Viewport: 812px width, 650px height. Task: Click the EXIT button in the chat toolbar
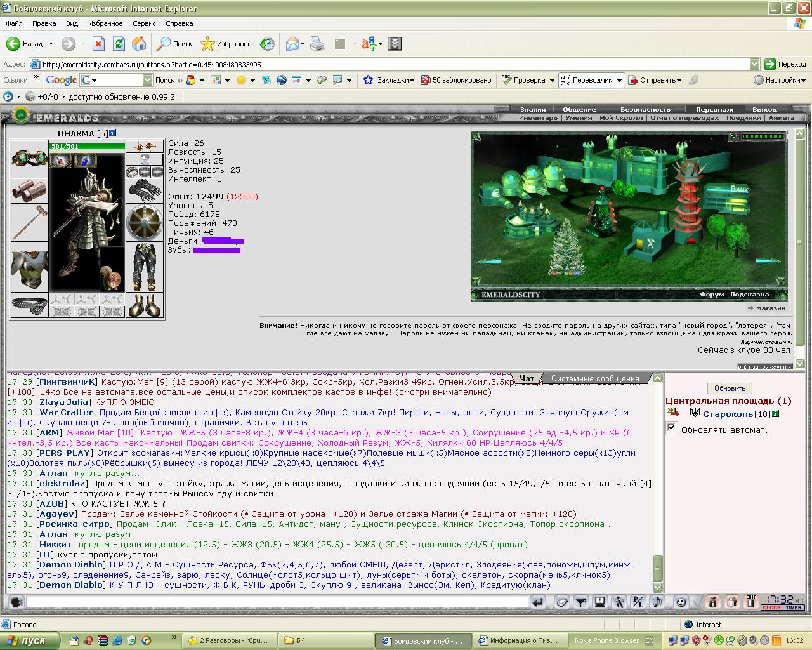coord(751,602)
